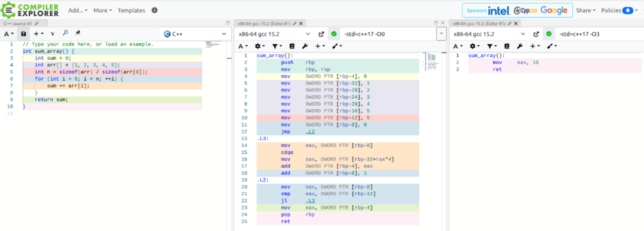Open the compiler picker in the -O3 pane

pos(489,34)
